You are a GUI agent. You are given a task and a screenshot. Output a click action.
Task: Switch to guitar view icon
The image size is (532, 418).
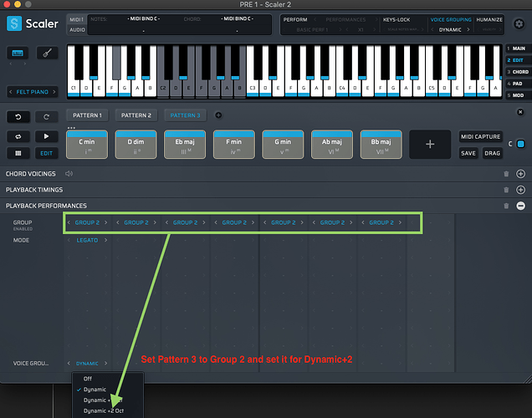(47, 53)
